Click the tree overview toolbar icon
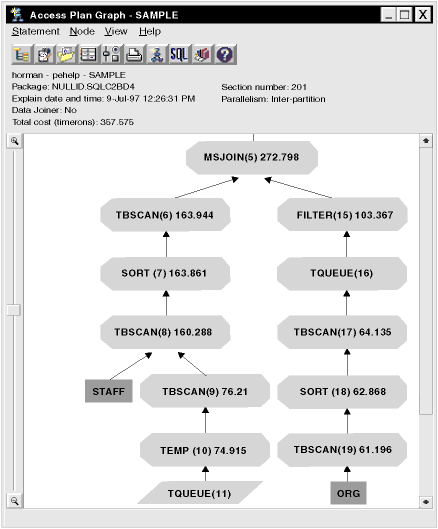This screenshot has height=529, width=438. 22,54
